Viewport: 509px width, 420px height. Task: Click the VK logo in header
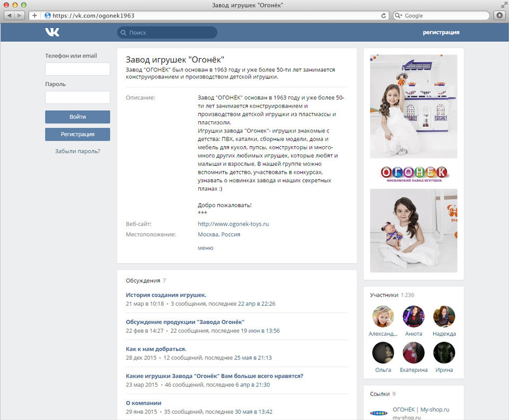tap(52, 32)
